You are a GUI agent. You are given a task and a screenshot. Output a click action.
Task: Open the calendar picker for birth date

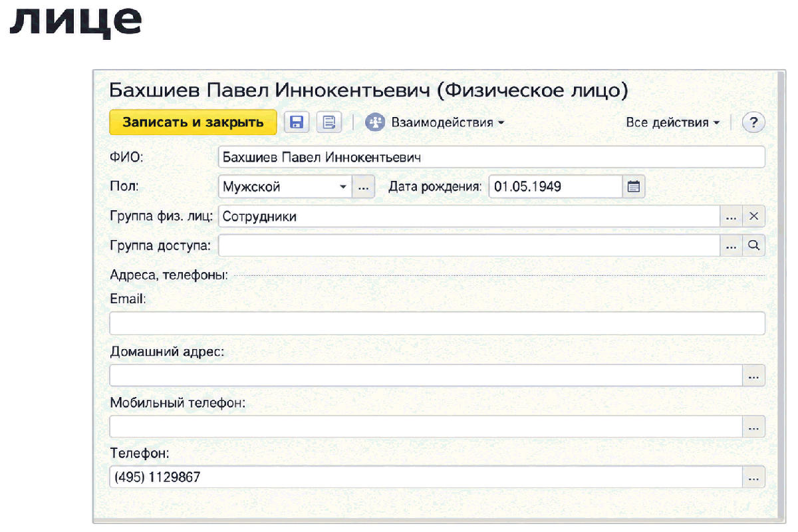[x=634, y=187]
